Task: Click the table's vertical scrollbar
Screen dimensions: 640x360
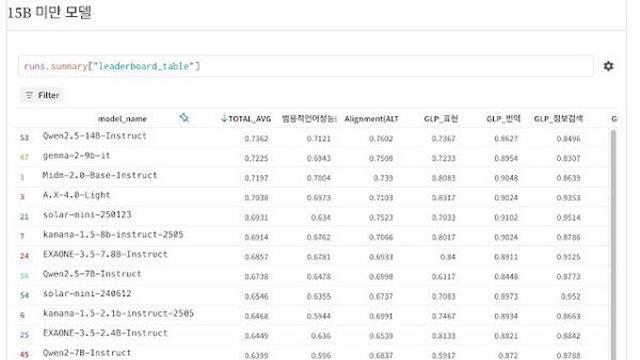Action: pyautogui.click(x=613, y=245)
